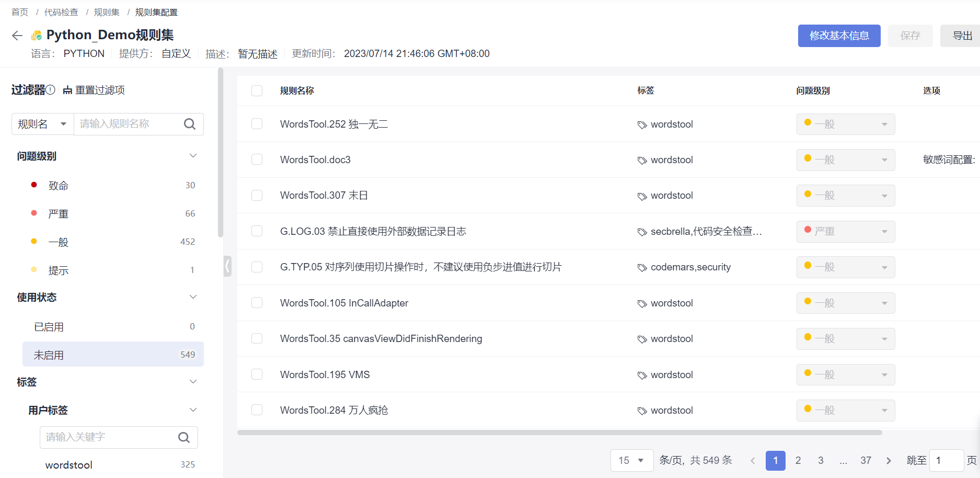
Task: Click the back arrow beside Python_Demo规则集
Action: [x=17, y=36]
